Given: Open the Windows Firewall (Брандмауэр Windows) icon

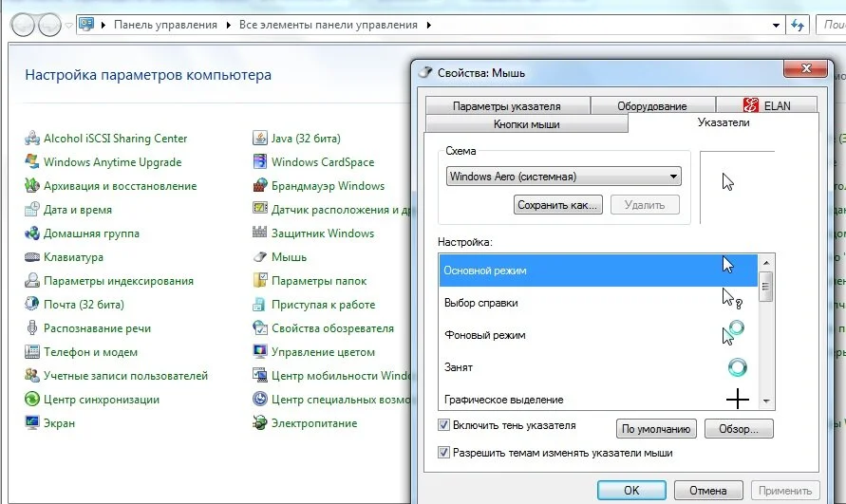Looking at the screenshot, I should pos(260,186).
